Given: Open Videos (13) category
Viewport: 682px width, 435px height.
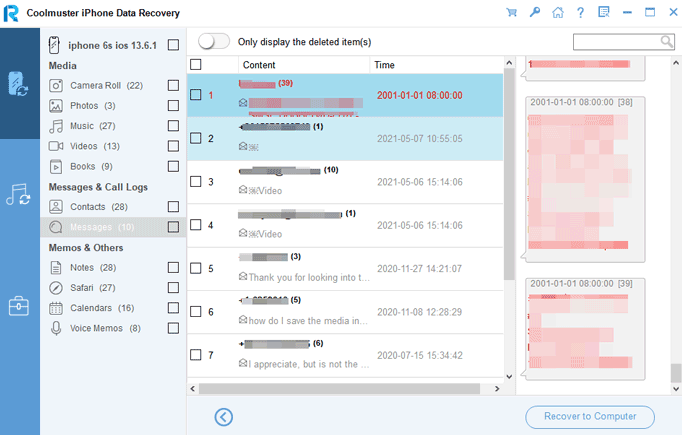Looking at the screenshot, I should [95, 146].
